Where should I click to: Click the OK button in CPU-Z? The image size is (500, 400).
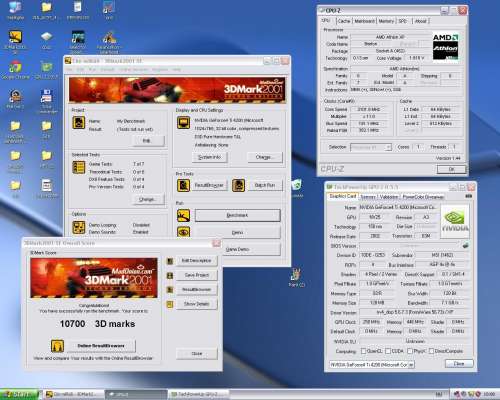451,169
